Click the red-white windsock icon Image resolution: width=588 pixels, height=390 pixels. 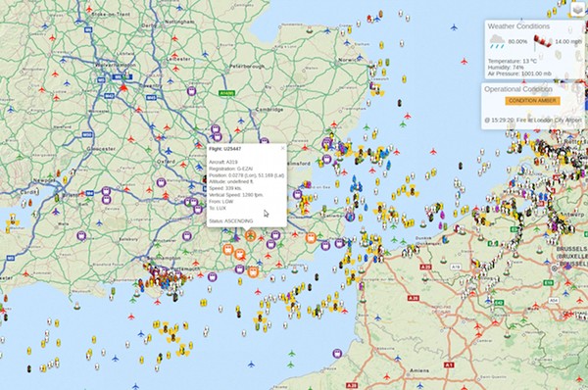[x=543, y=41]
